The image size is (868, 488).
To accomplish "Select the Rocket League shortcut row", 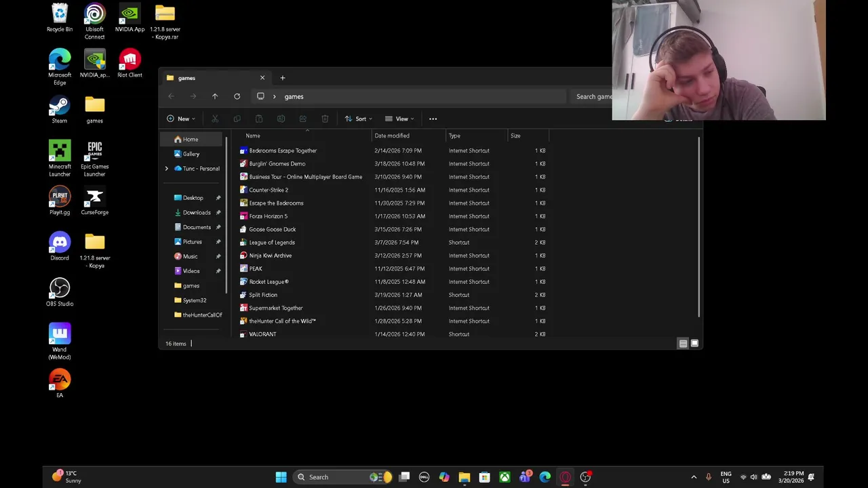I will [x=393, y=282].
